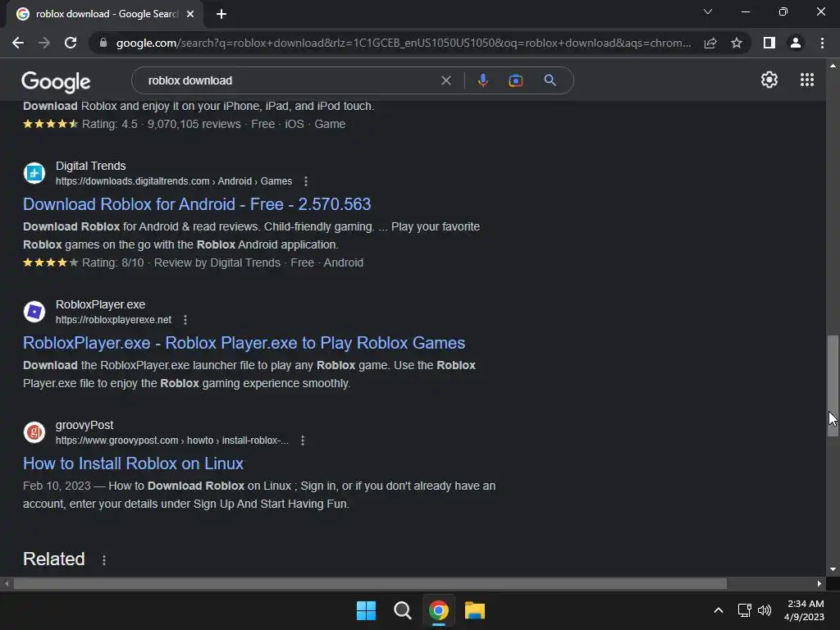
Task: Click the scroll right arrow
Action: [x=819, y=583]
